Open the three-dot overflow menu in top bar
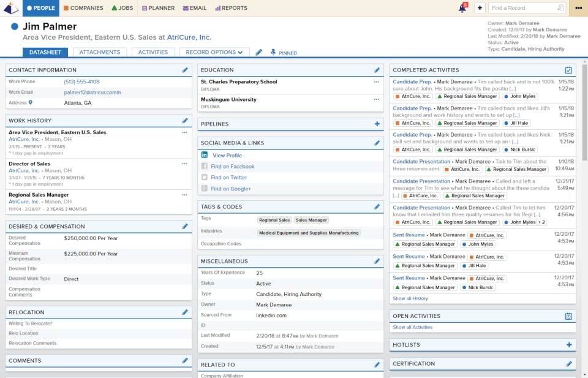 [579, 8]
